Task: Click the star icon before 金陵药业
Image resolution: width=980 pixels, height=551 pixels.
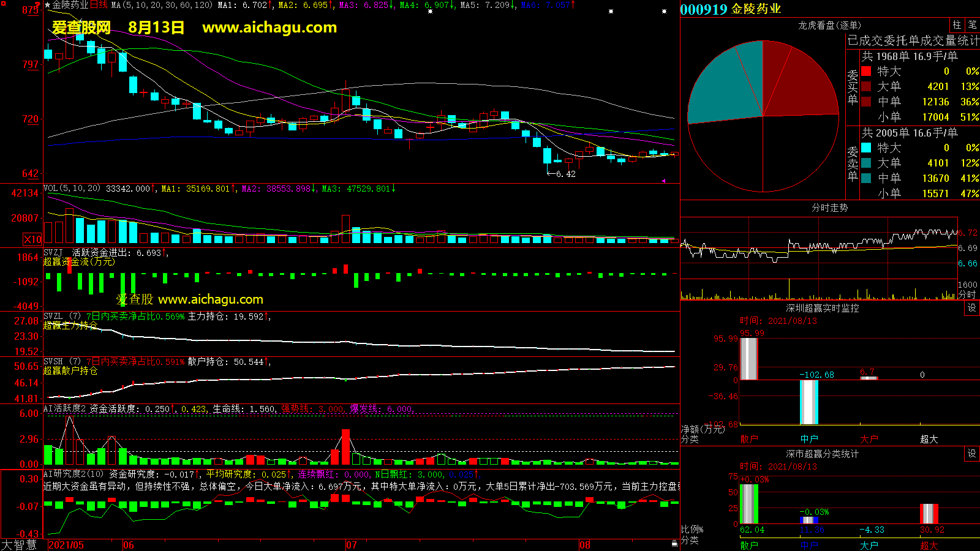Action: pos(47,5)
